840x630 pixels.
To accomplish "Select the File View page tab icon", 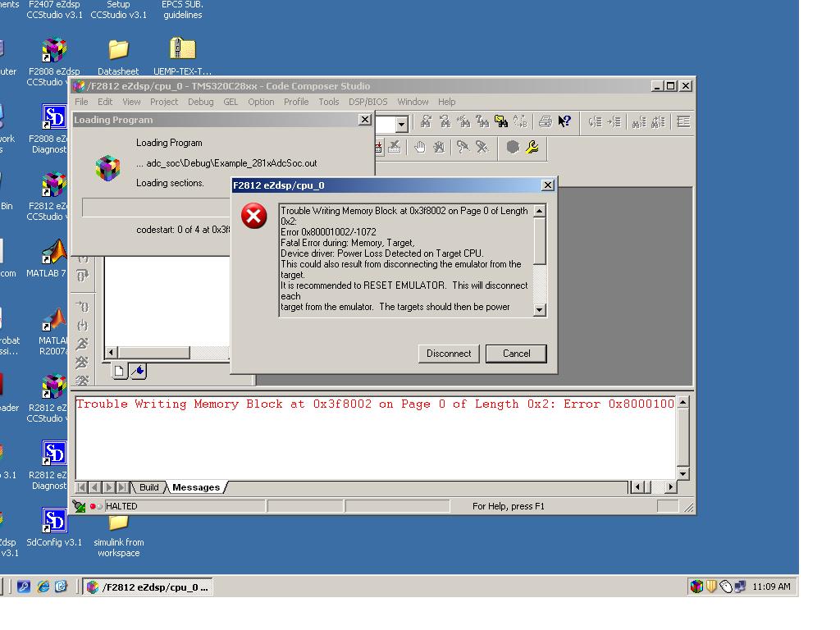I will coord(119,371).
